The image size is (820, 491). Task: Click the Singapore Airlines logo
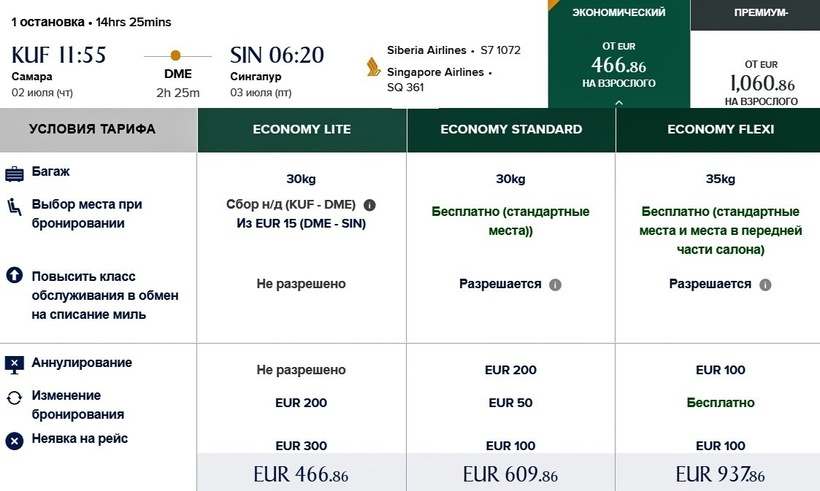point(373,67)
